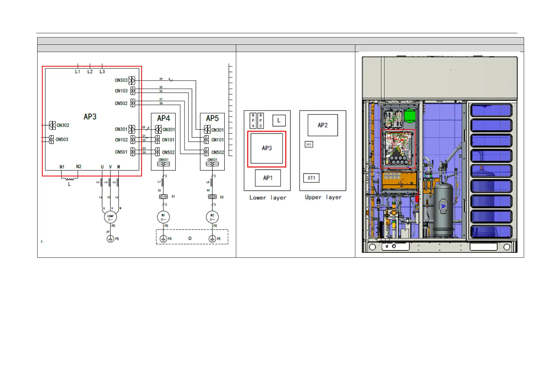
Task: Click the circled 2 marker in dashed box
Action: (190, 238)
